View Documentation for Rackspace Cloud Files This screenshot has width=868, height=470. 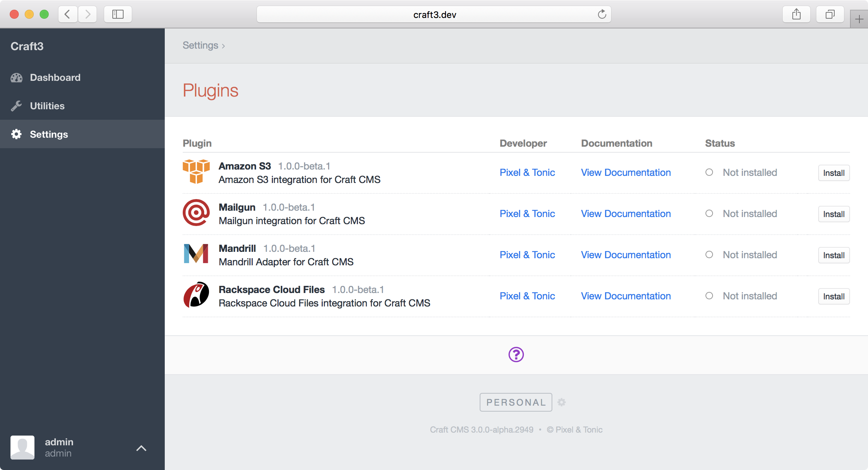[626, 296]
